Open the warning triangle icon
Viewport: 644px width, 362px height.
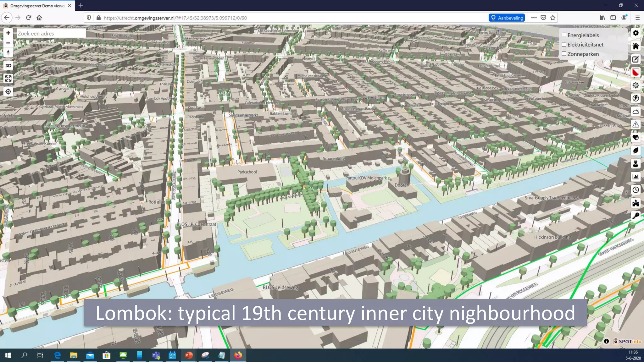click(x=636, y=124)
